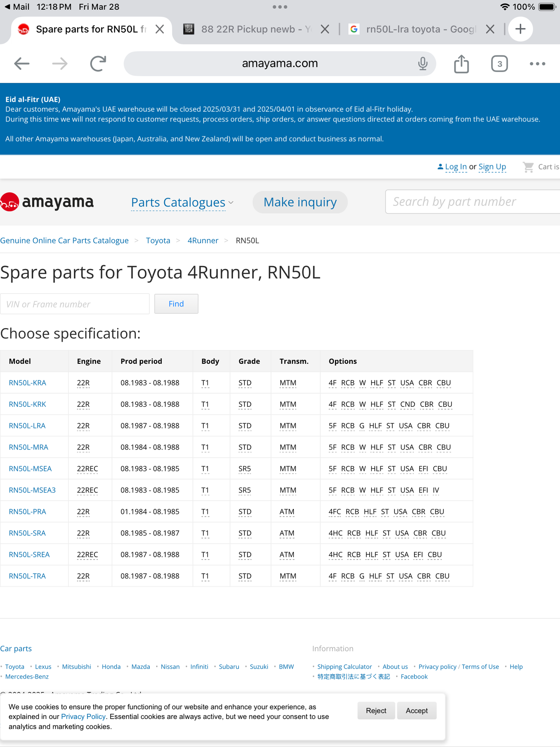Open the tab overview showing 3 tabs
Image resolution: width=560 pixels, height=747 pixels.
(x=499, y=63)
